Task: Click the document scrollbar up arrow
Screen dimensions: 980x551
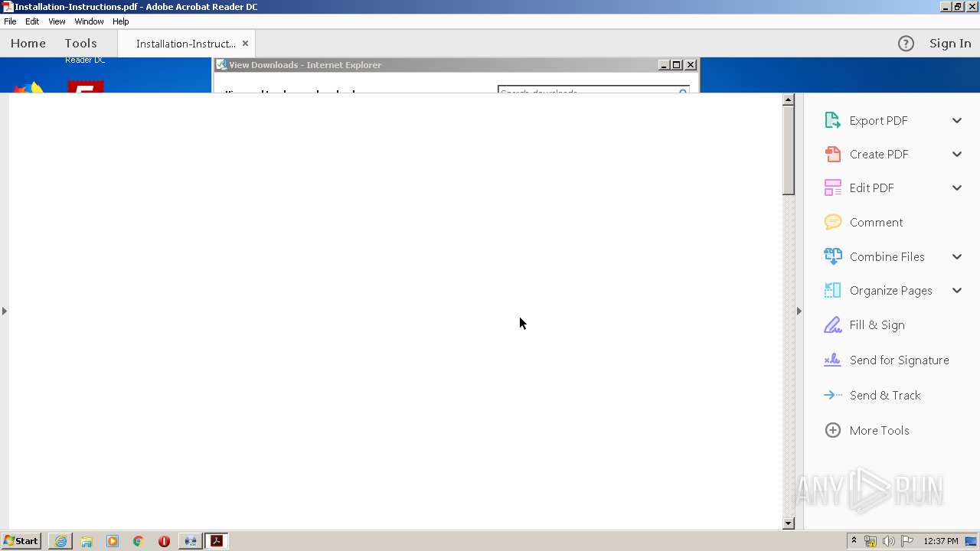Action: tap(789, 99)
